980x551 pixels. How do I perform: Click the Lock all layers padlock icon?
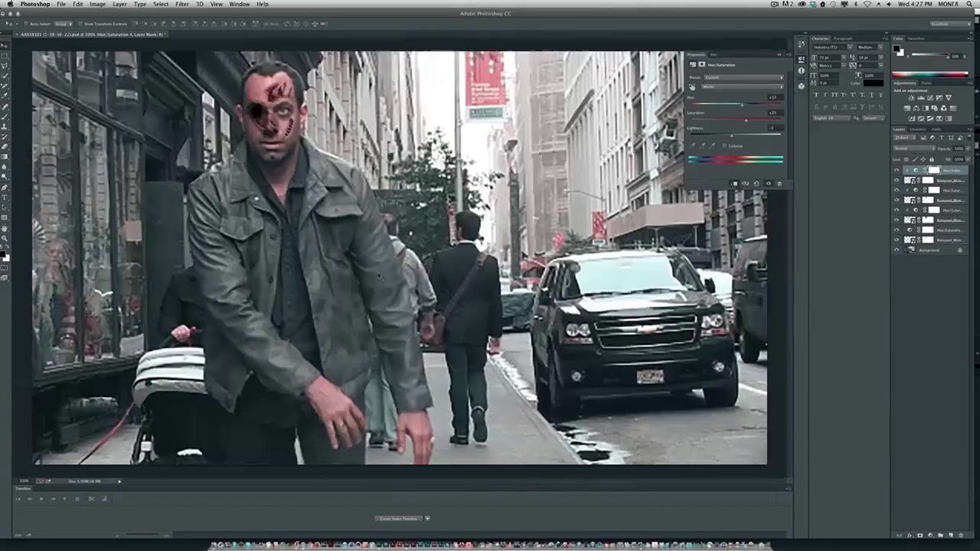pos(932,159)
